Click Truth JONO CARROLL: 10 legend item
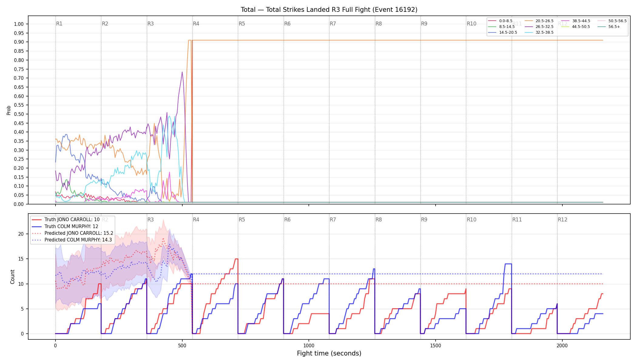Image resolution: width=637 pixels, height=364 pixels. tap(66, 220)
